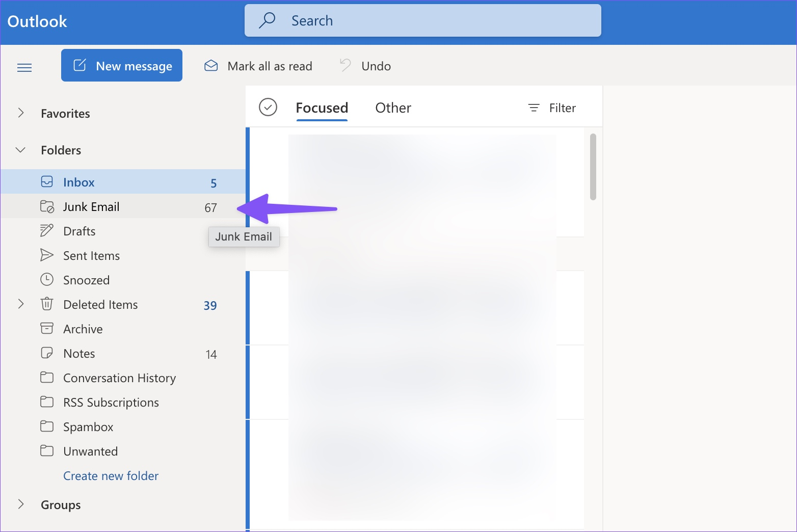Expand the Favorites section
The height and width of the screenshot is (532, 797).
pos(21,113)
